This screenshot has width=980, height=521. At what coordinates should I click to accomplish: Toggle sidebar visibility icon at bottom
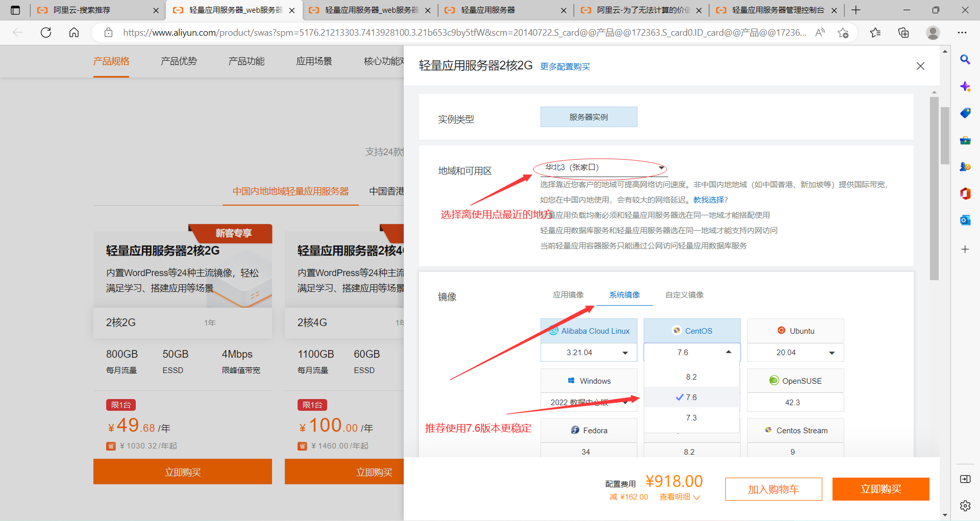965,479
